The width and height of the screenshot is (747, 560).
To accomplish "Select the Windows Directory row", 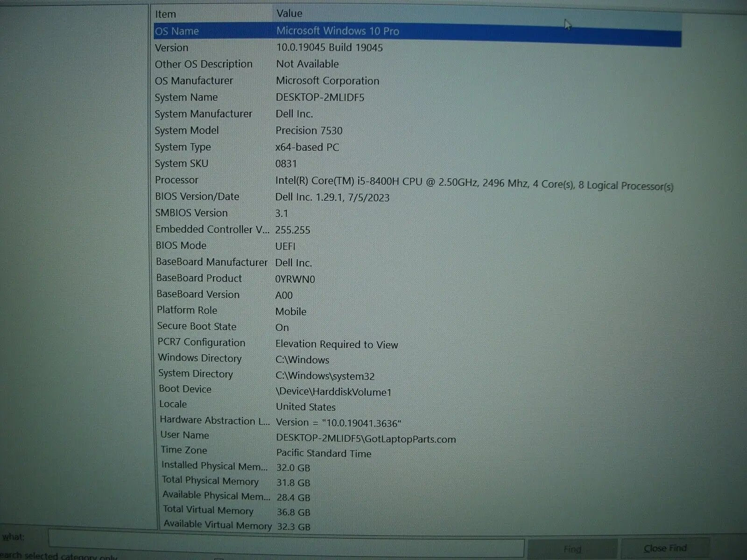I will (x=417, y=359).
